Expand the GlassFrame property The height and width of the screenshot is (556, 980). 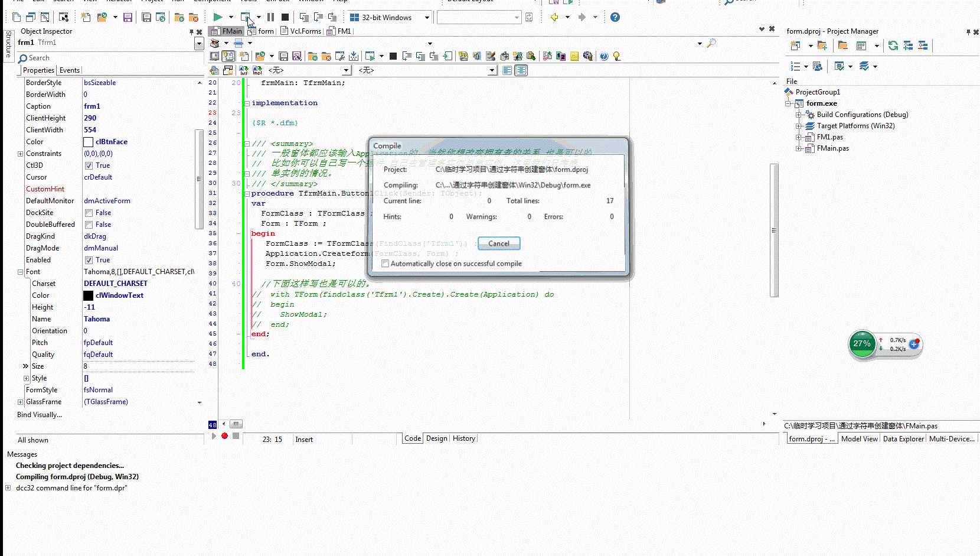pos(20,402)
